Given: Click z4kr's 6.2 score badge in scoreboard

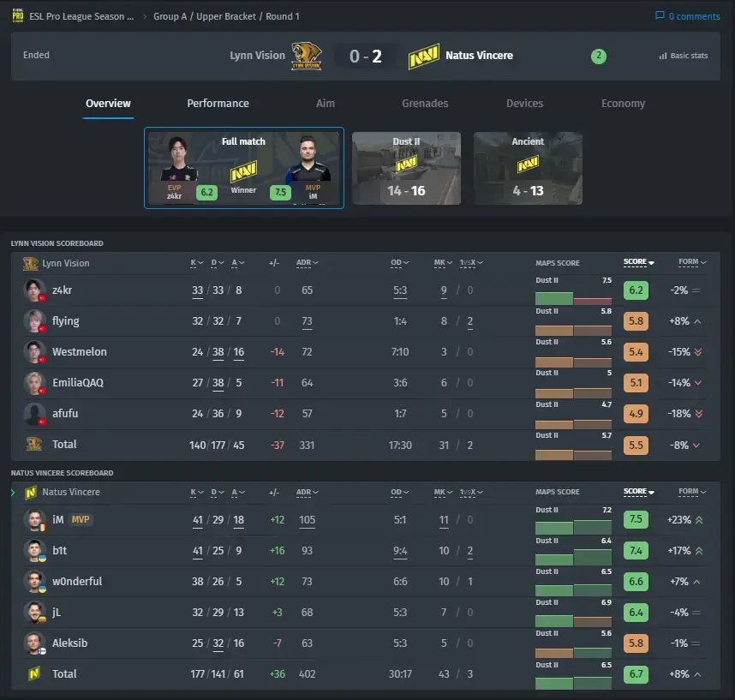Looking at the screenshot, I should click(636, 290).
